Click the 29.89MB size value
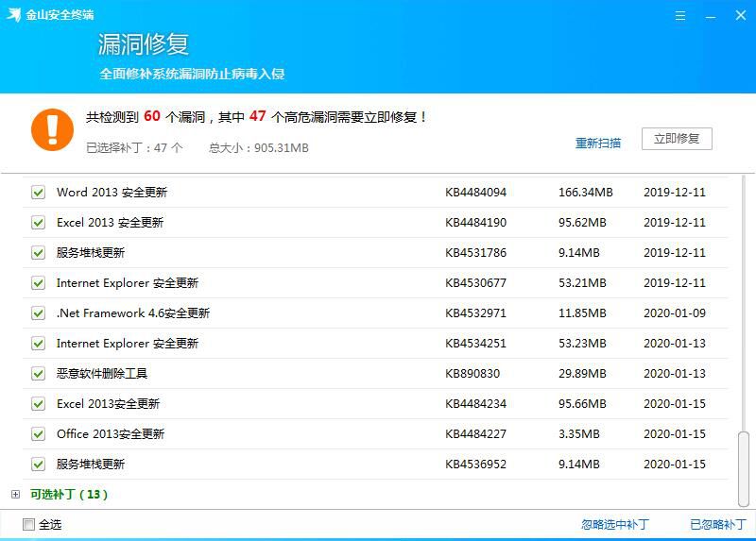Screen dimensions: 756x541 point(582,373)
